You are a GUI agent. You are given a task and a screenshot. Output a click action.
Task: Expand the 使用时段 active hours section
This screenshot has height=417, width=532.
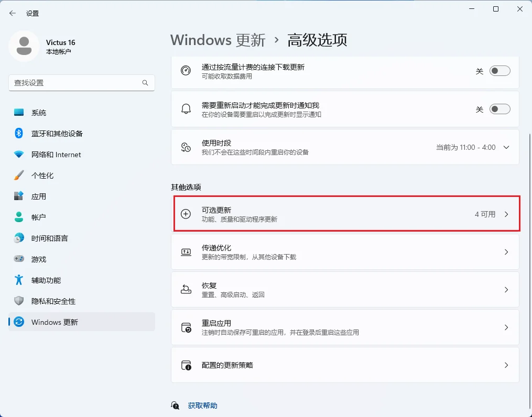[x=505, y=147]
